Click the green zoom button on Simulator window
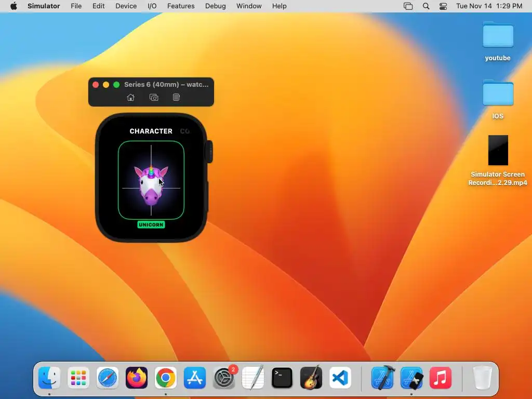Image resolution: width=532 pixels, height=399 pixels. tap(116, 85)
